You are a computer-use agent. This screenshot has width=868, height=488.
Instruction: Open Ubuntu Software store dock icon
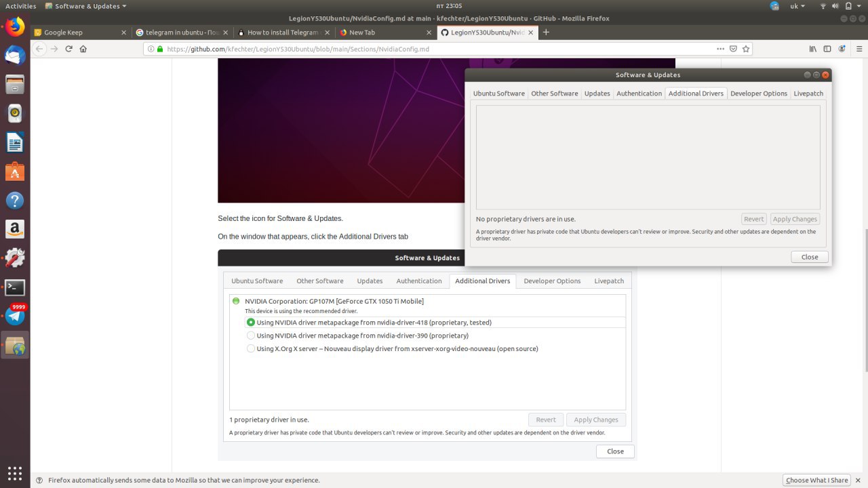[x=15, y=171]
